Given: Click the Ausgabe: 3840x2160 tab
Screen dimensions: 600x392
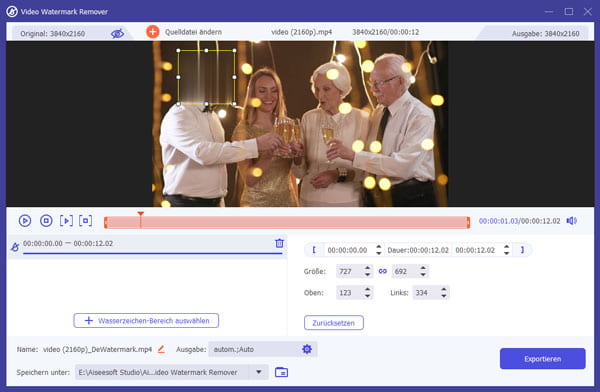Looking at the screenshot, I should (x=545, y=34).
